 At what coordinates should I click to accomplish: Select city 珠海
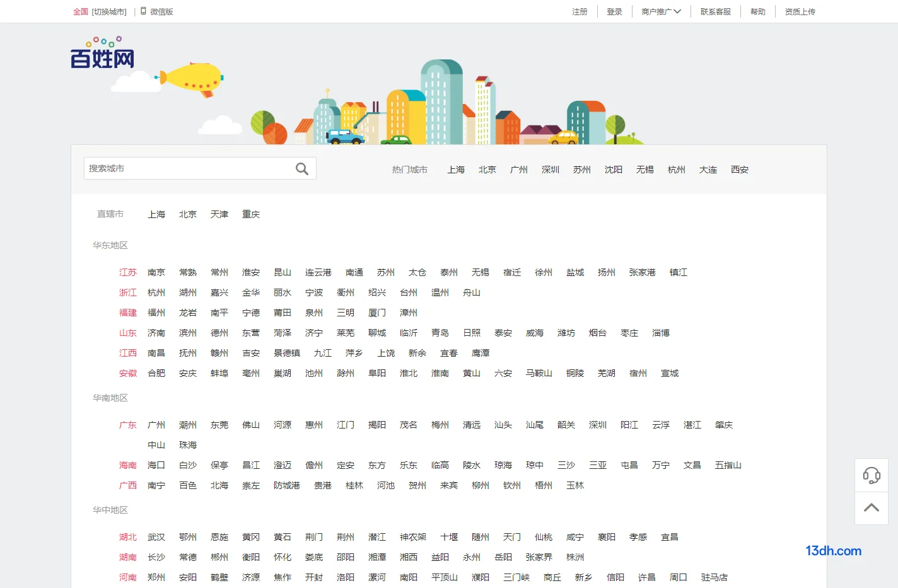[188, 445]
